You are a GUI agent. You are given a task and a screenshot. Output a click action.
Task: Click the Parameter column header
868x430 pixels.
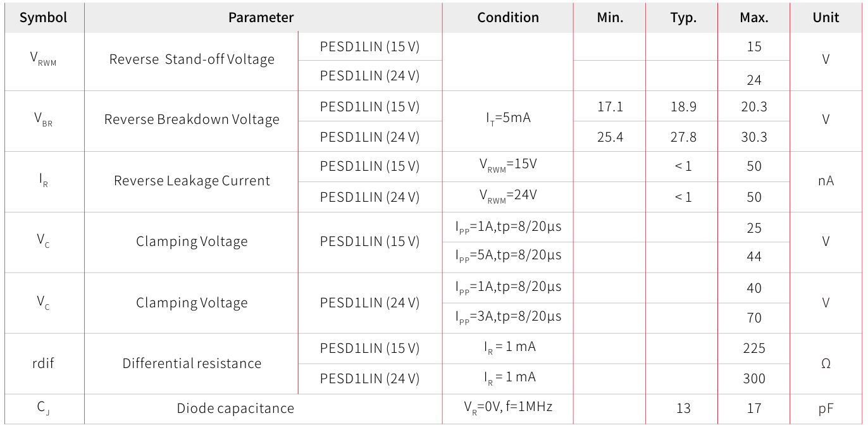click(261, 18)
